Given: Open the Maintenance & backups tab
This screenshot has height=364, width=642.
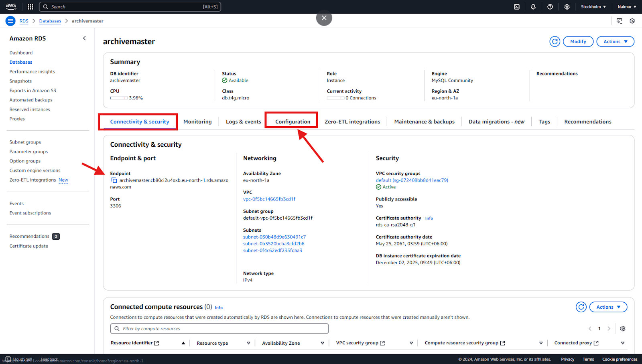Looking at the screenshot, I should click(x=425, y=121).
